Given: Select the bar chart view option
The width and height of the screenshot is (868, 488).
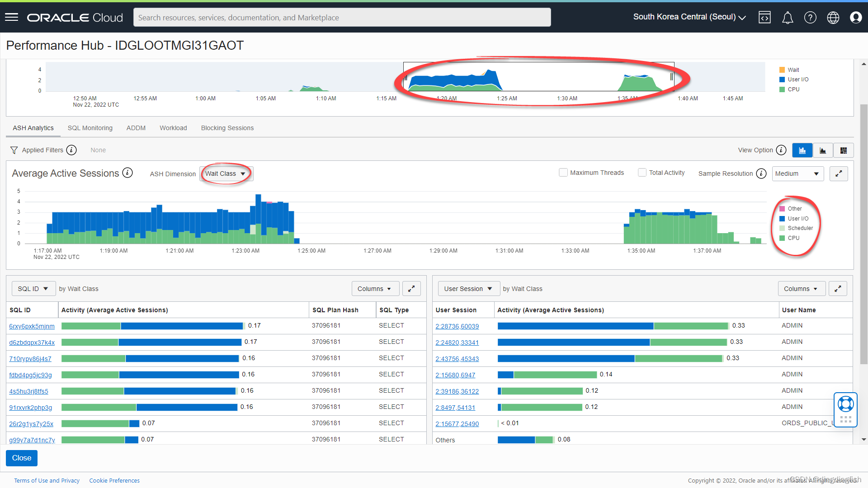Looking at the screenshot, I should [x=802, y=150].
